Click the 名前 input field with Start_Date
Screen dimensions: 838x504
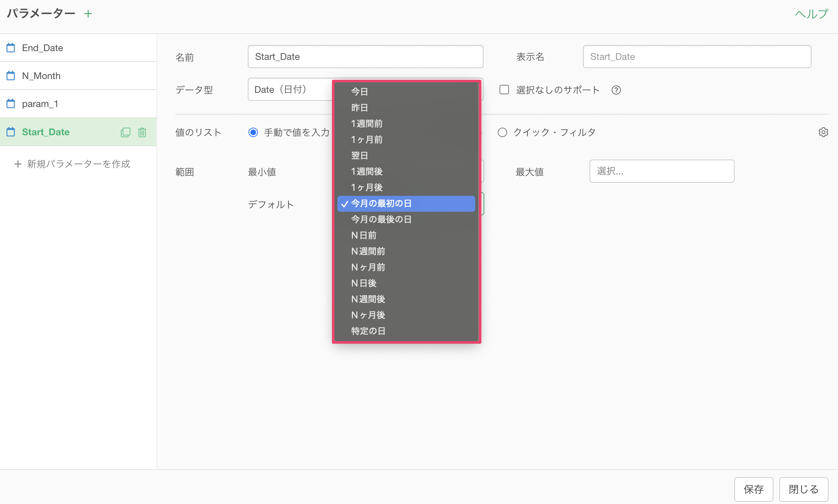(x=365, y=57)
